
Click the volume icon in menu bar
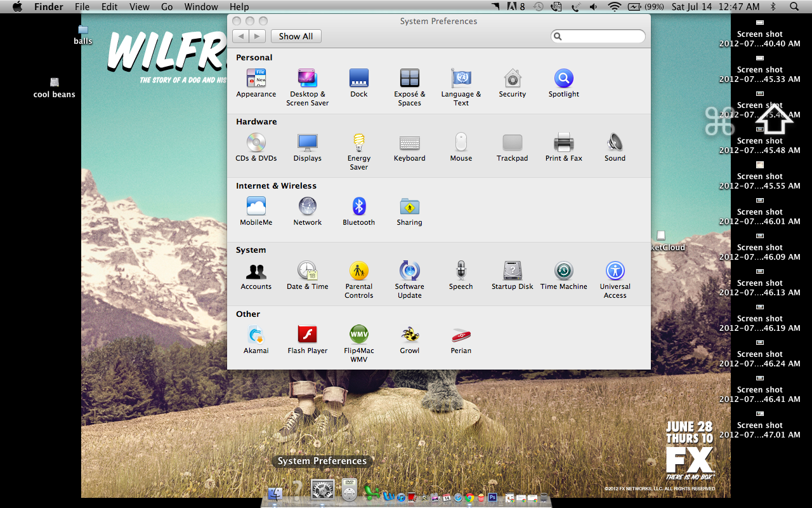(594, 7)
